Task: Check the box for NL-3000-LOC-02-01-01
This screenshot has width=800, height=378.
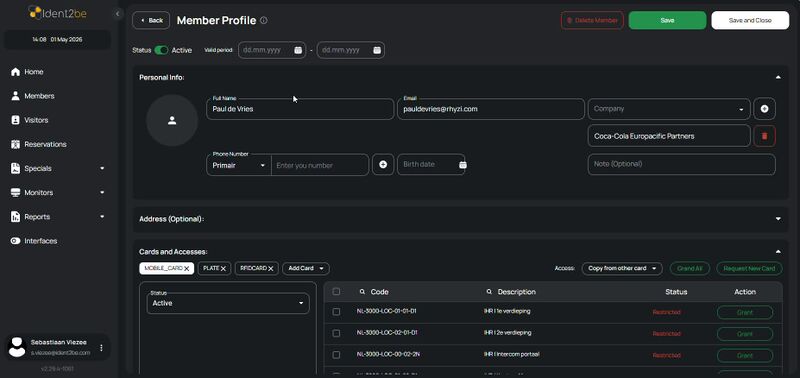Action: (336, 333)
